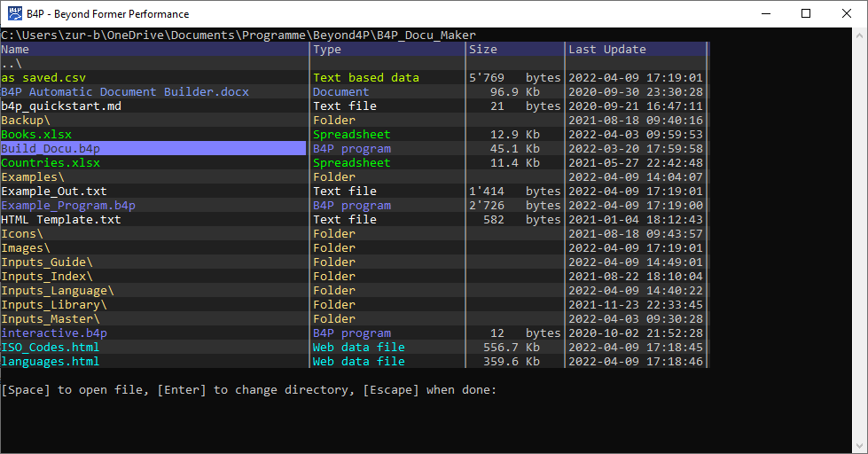Select the Icons\ folder

[22, 233]
